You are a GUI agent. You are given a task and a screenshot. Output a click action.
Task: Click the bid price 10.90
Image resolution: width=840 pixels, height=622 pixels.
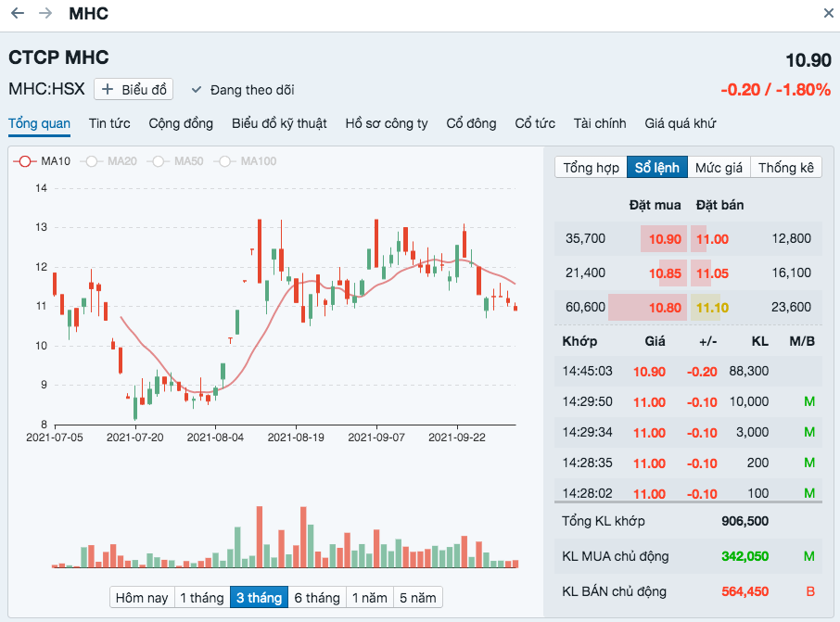tap(665, 239)
